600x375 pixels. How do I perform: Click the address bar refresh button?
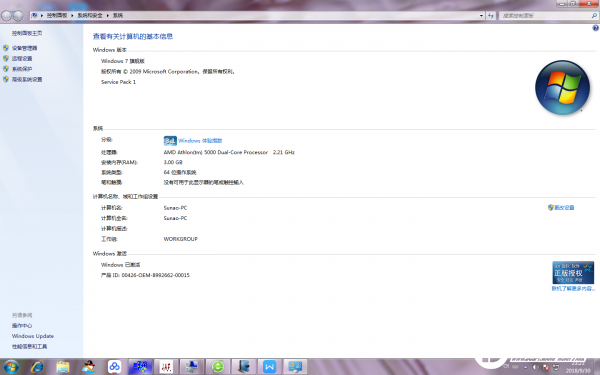coord(491,16)
